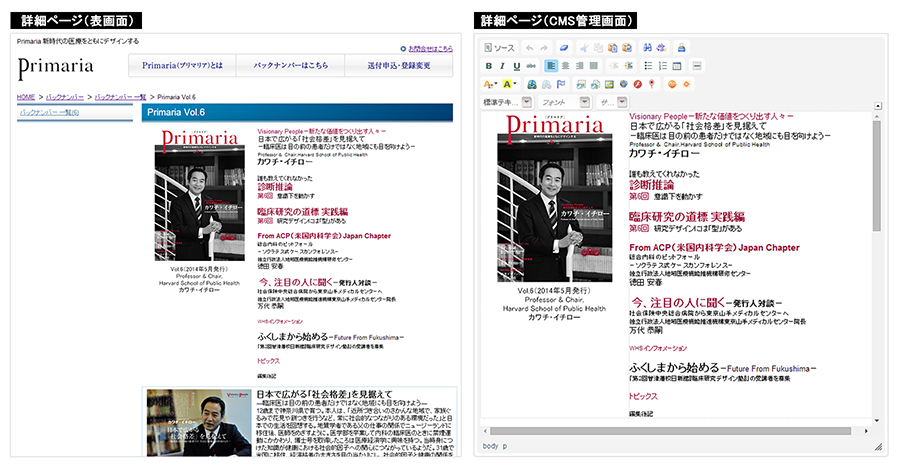The width and height of the screenshot is (900, 470).
Task: Click the paste as plain text icon
Action: click(x=612, y=48)
